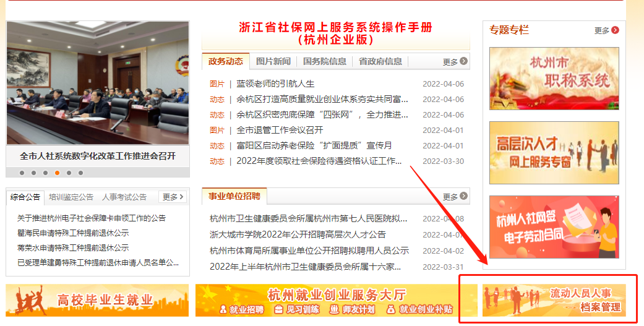Open news 全市退管工作会议召开
Image resolution: width=644 pixels, height=326 pixels.
pos(280,130)
